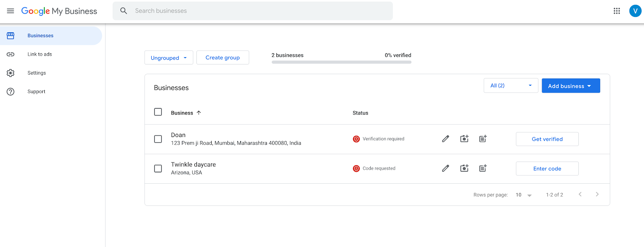Click create post icon for Doan
This screenshot has height=247, width=644.
coord(483,139)
